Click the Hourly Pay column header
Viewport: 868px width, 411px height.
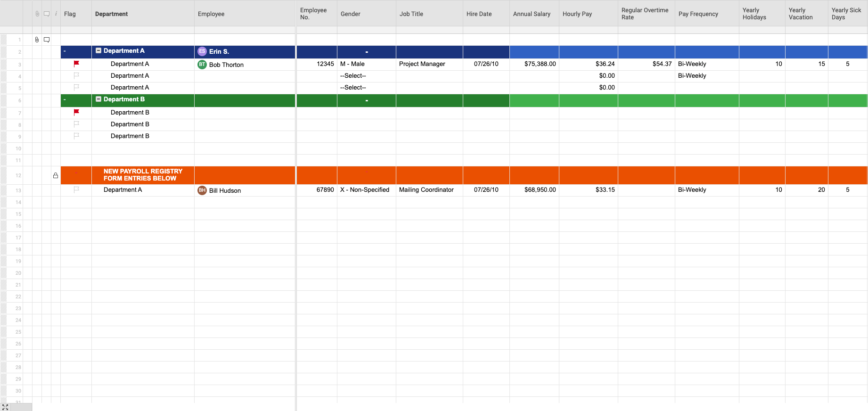pyautogui.click(x=589, y=14)
